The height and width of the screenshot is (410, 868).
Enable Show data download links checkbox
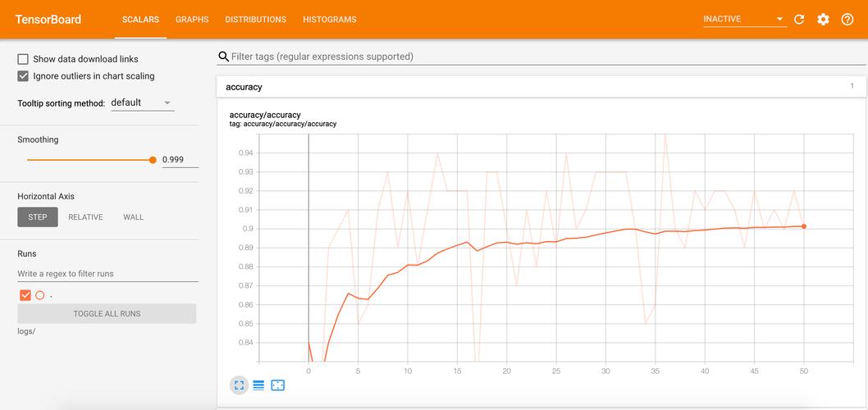click(23, 59)
